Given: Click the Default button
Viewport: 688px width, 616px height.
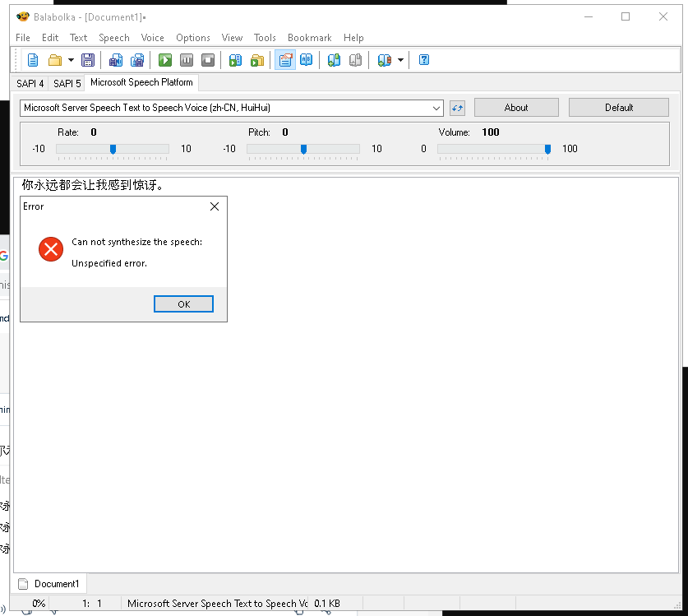Looking at the screenshot, I should point(619,108).
